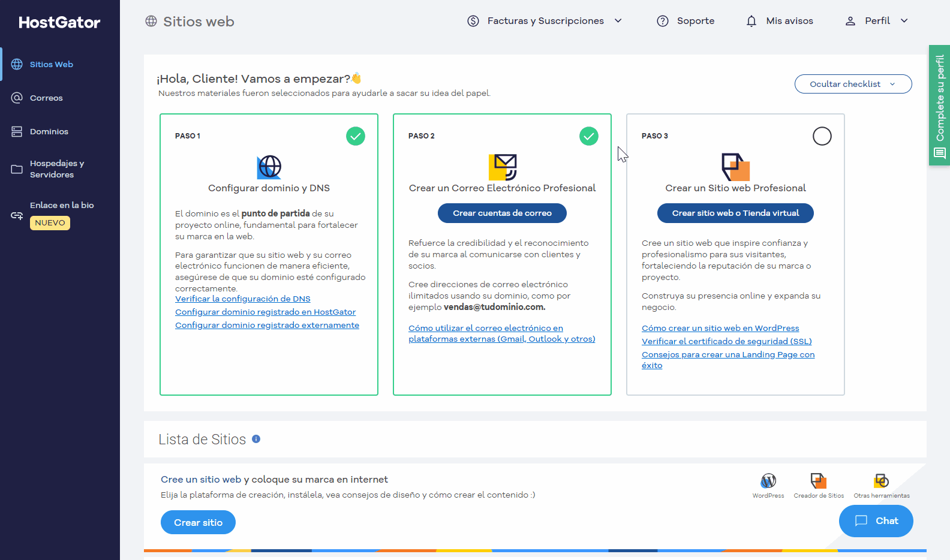Click the Crear sitio button

coord(198,522)
